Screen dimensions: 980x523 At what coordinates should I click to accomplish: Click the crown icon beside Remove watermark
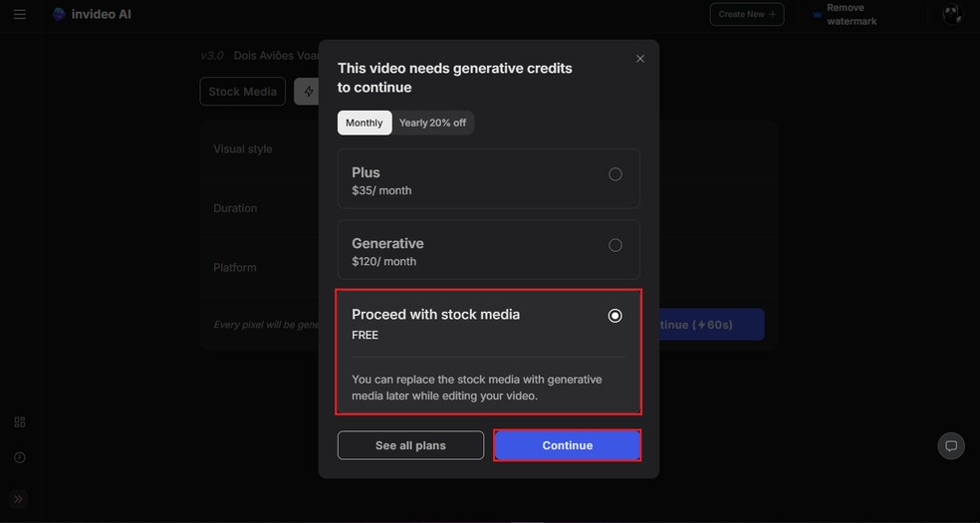818,15
